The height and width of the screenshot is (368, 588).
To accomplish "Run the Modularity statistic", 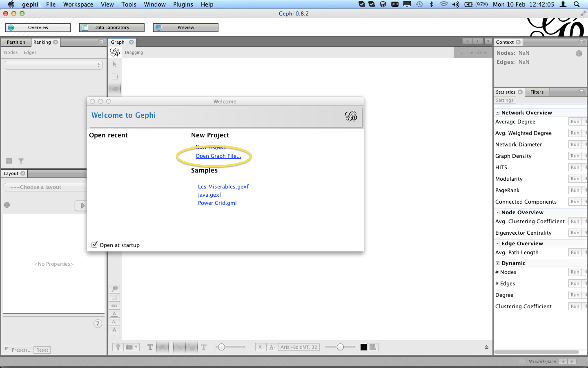I will click(x=575, y=179).
